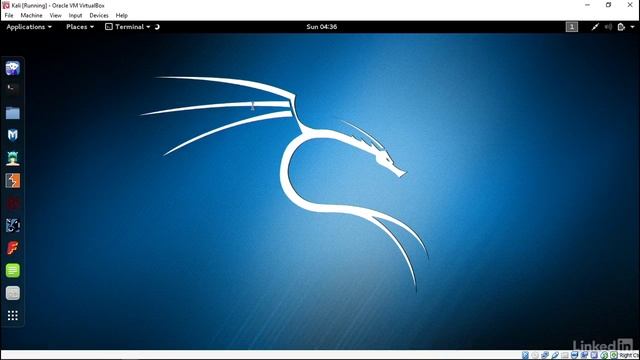Open the VirtualBox View menu

click(x=56, y=16)
